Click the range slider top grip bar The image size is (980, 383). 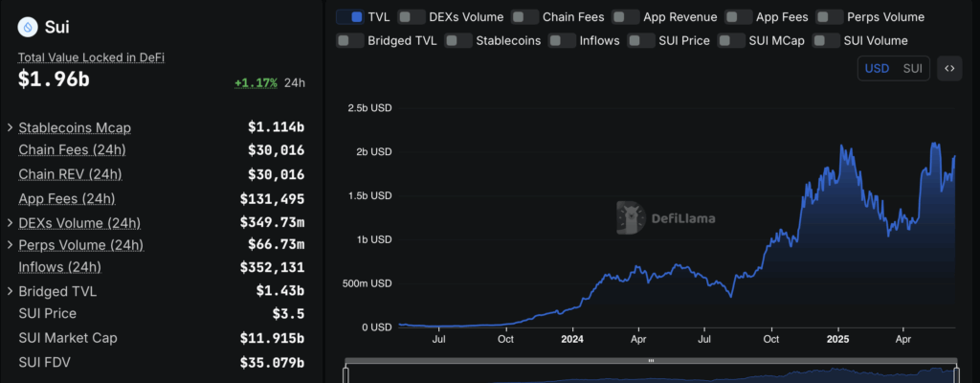pyautogui.click(x=651, y=361)
